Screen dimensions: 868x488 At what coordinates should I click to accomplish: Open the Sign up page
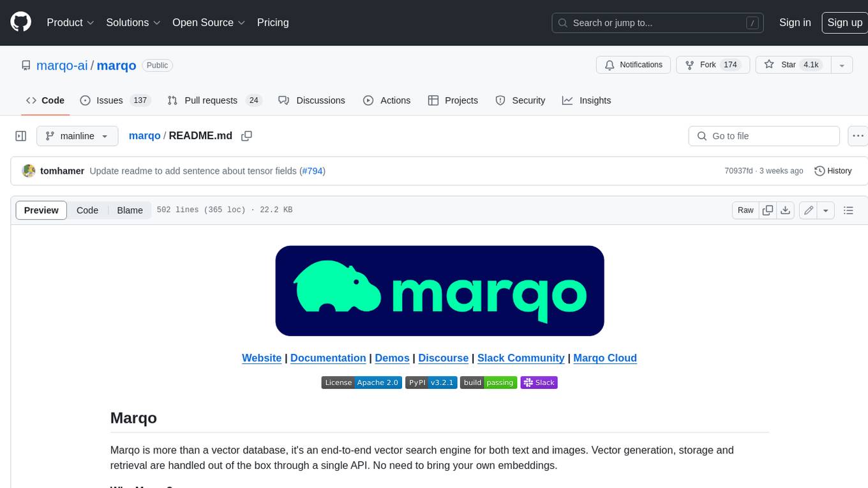pyautogui.click(x=844, y=22)
